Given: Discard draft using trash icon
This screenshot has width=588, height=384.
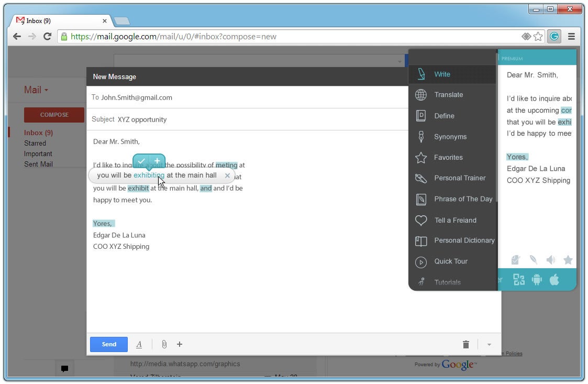Looking at the screenshot, I should click(466, 344).
